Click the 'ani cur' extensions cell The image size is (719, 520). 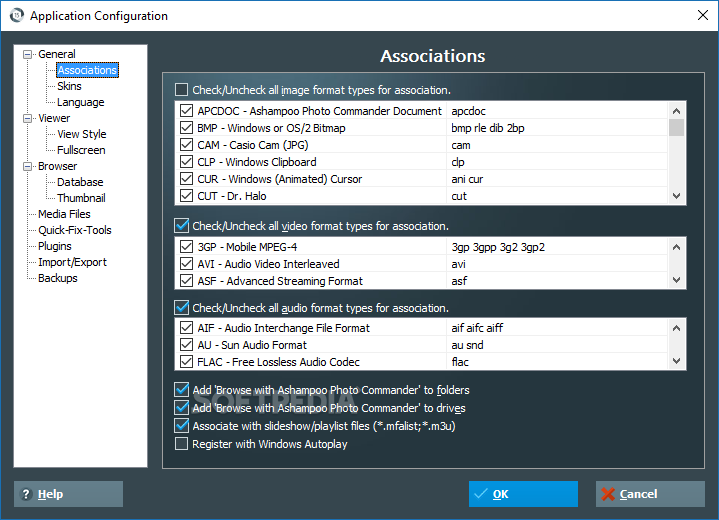[557, 178]
